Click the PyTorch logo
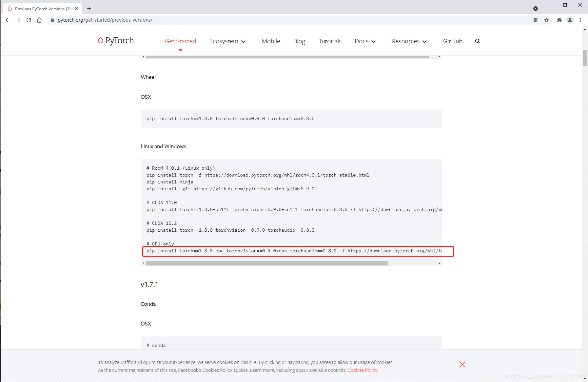 pyautogui.click(x=116, y=41)
